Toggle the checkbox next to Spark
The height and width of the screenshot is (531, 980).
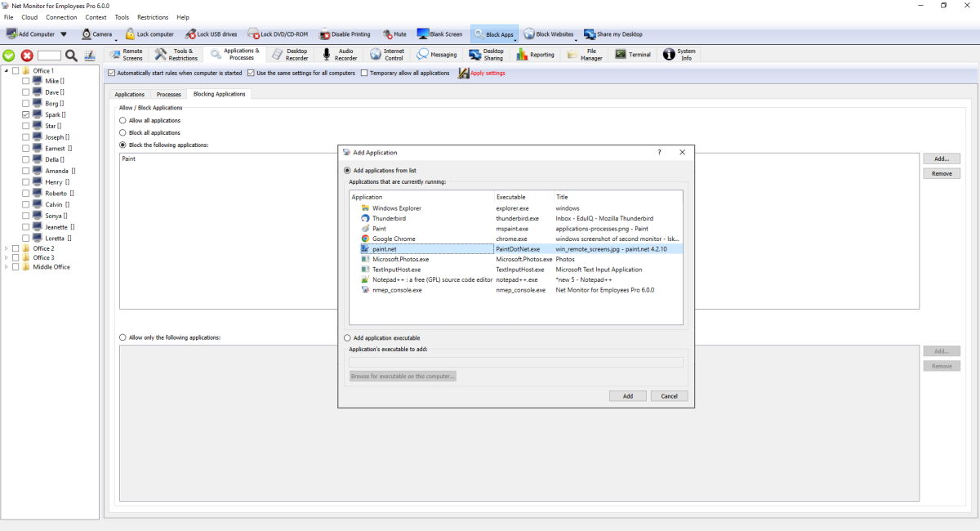(x=26, y=115)
